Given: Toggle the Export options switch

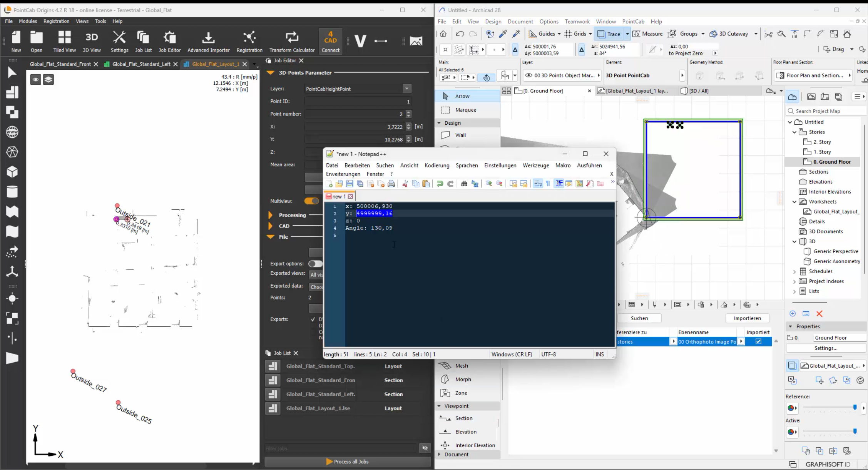Looking at the screenshot, I should click(x=315, y=264).
